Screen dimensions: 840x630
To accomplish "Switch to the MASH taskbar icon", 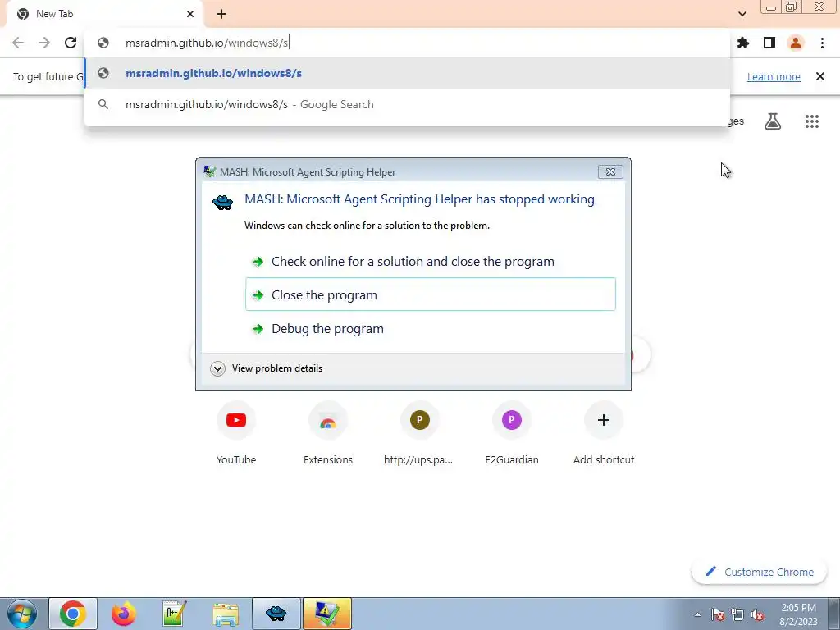I will (276, 614).
